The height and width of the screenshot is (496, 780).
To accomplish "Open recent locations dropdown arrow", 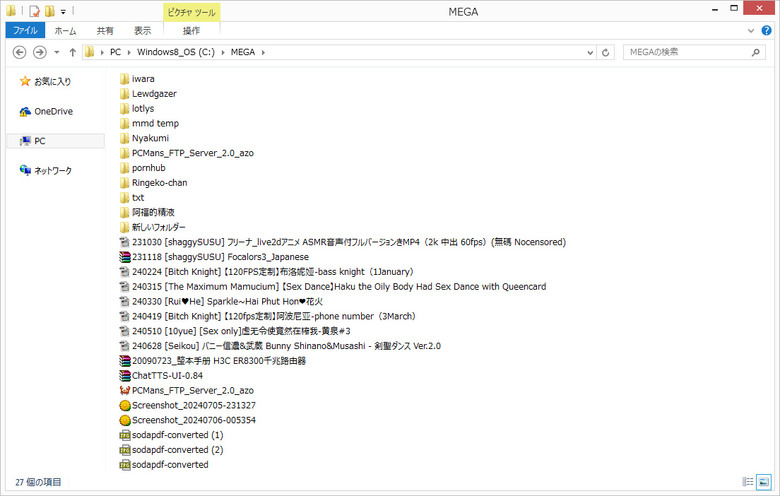I will click(57, 52).
